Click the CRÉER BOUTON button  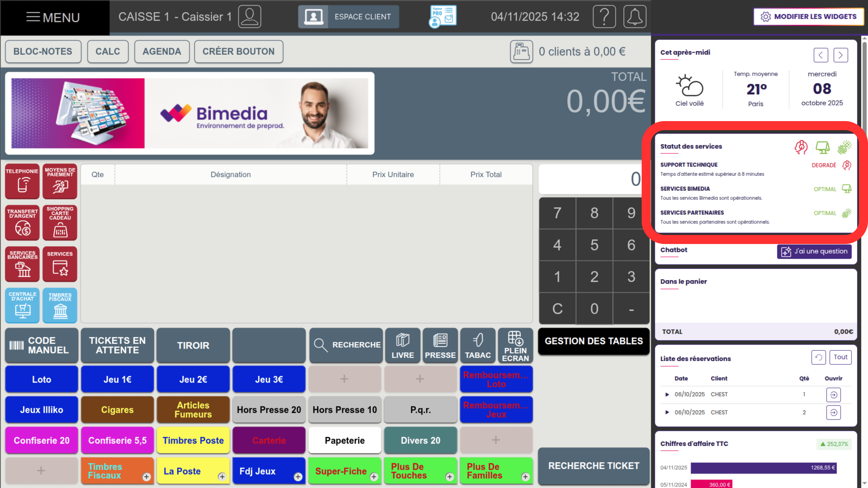coord(238,51)
